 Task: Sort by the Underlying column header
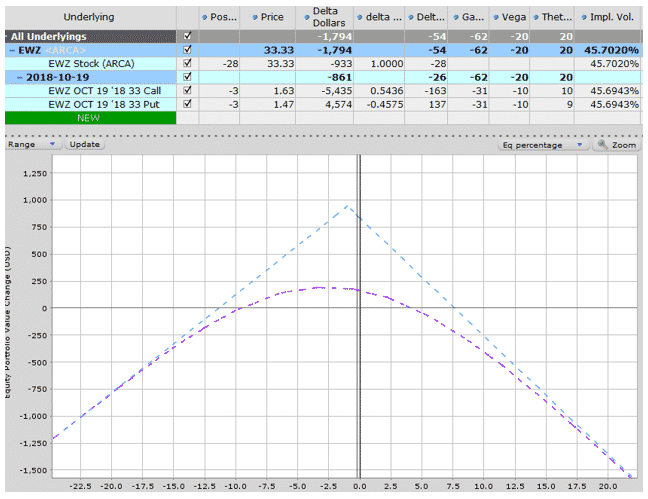pos(89,17)
